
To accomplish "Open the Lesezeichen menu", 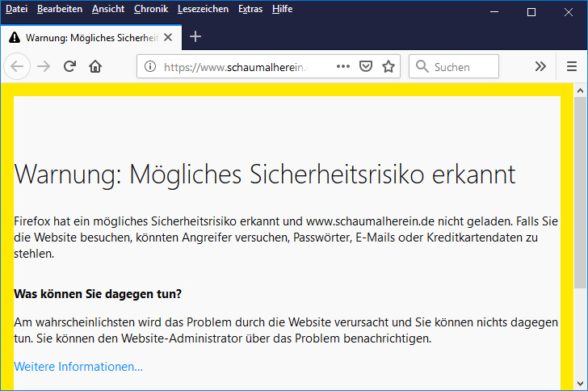I will pyautogui.click(x=203, y=9).
